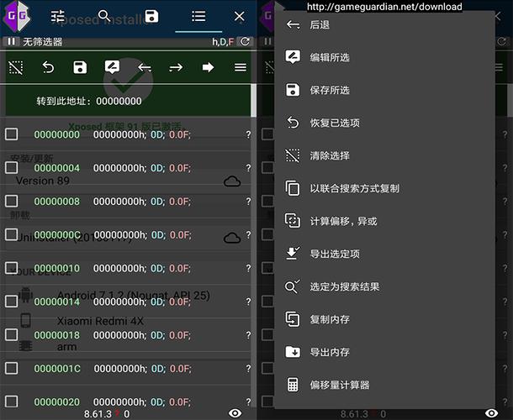This screenshot has width=513, height=420.
Task: Click the select-as-search-result magnifier icon
Action: click(292, 286)
